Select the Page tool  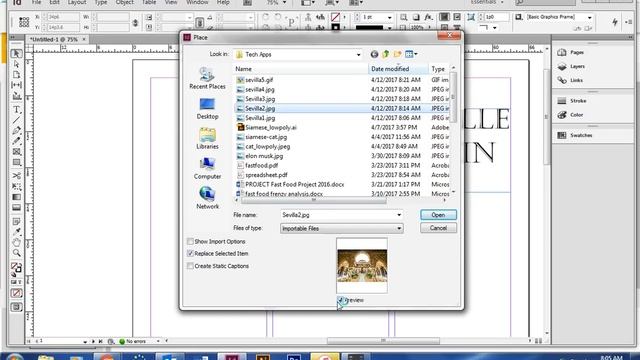point(16,75)
